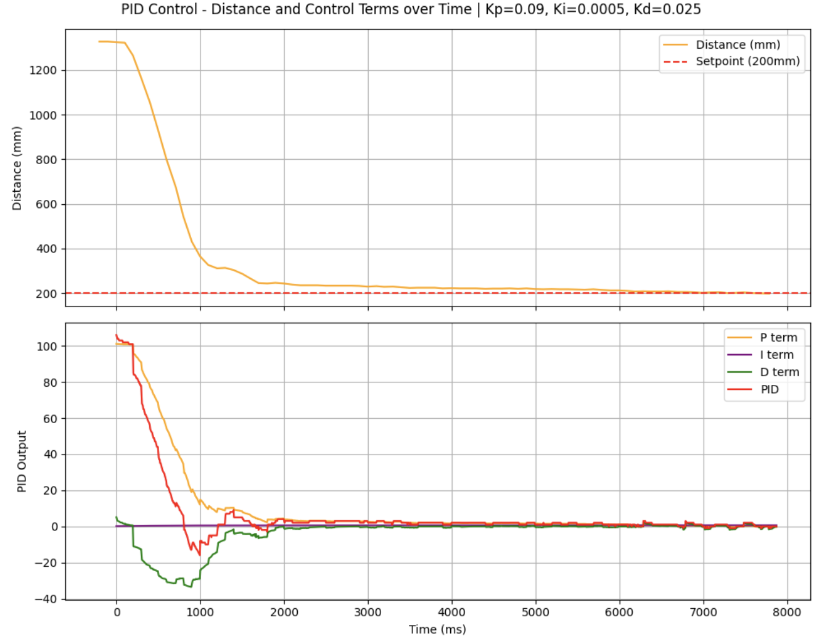
Task: Click the 1200 tick on distance axis
Action: pos(43,70)
